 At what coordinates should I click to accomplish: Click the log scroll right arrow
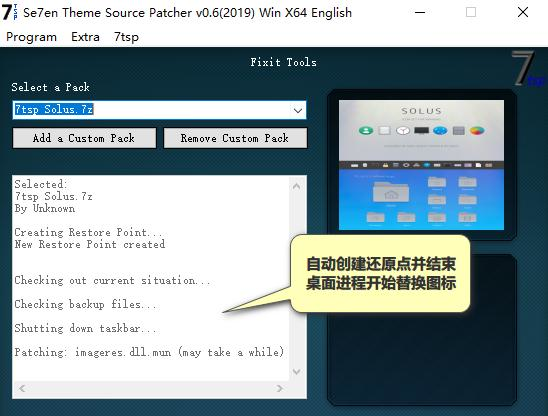280,388
